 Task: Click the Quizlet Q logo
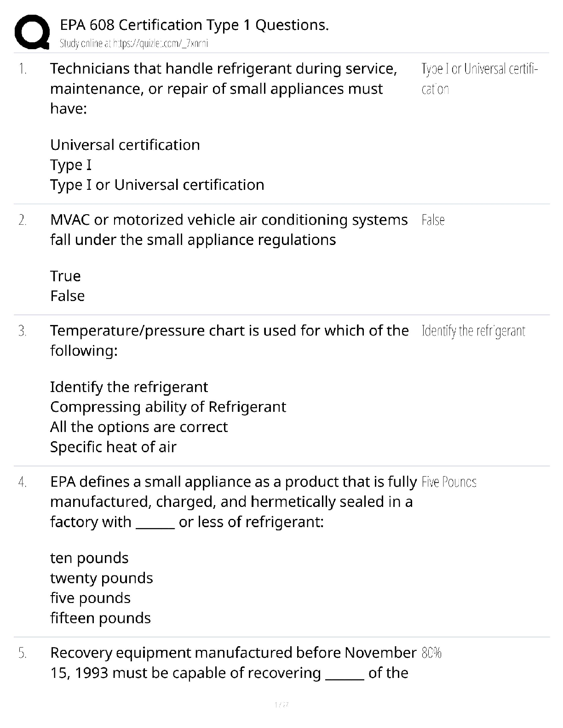tap(32, 31)
